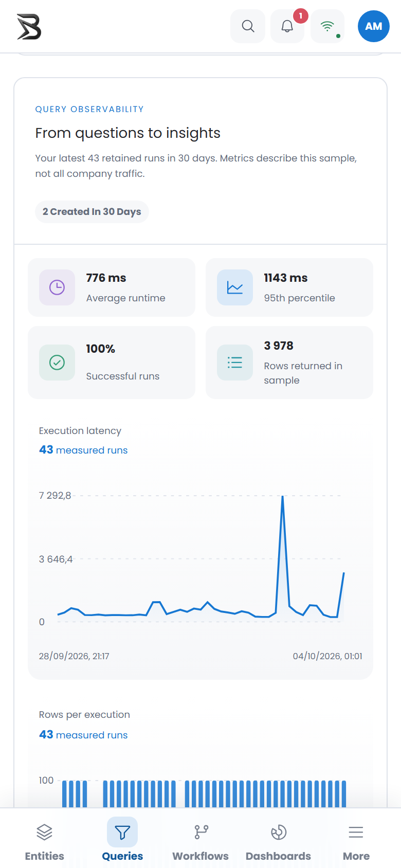Click the QUERY OBSERVABILITY heading label
Viewport: 401px width, 868px height.
coord(89,109)
